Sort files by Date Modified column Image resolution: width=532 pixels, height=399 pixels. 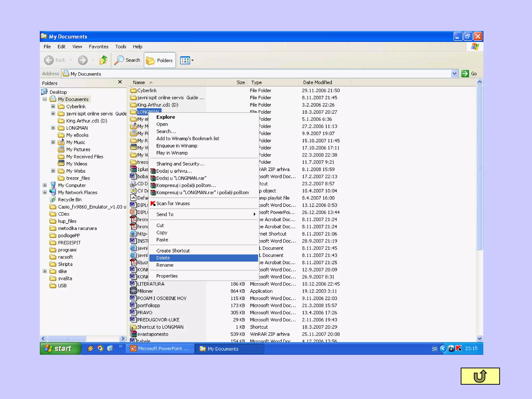[x=317, y=82]
